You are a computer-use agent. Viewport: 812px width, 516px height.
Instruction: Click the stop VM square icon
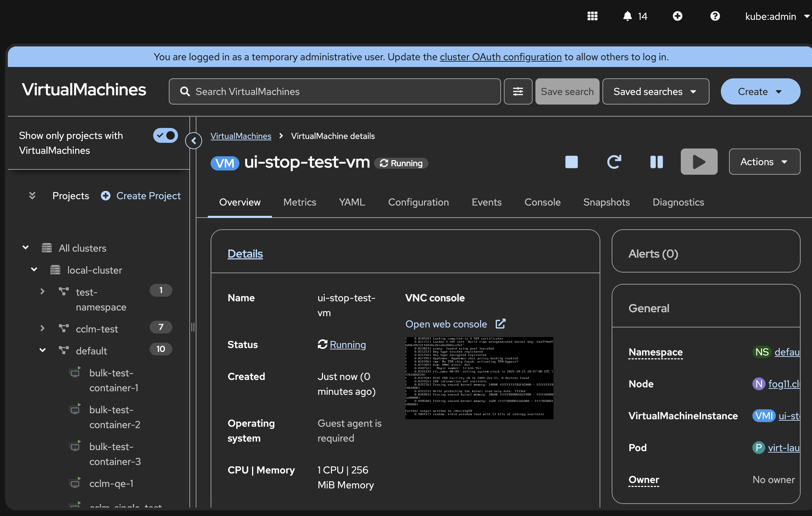point(571,162)
